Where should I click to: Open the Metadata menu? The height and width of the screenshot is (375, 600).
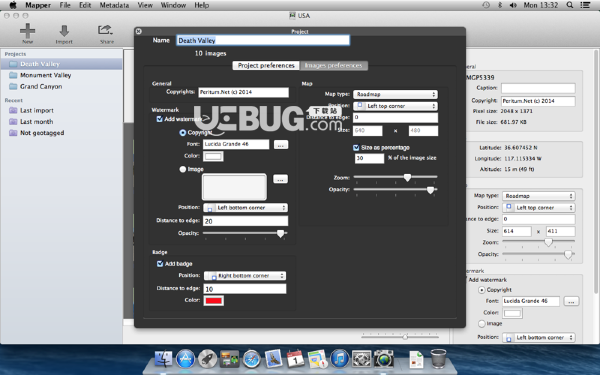[114, 5]
